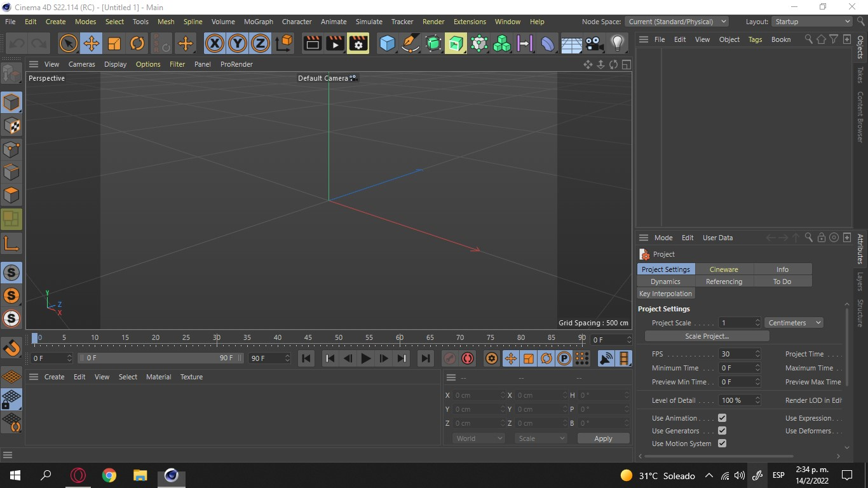The height and width of the screenshot is (488, 868).
Task: Go to End of timeline
Action: coord(426,358)
